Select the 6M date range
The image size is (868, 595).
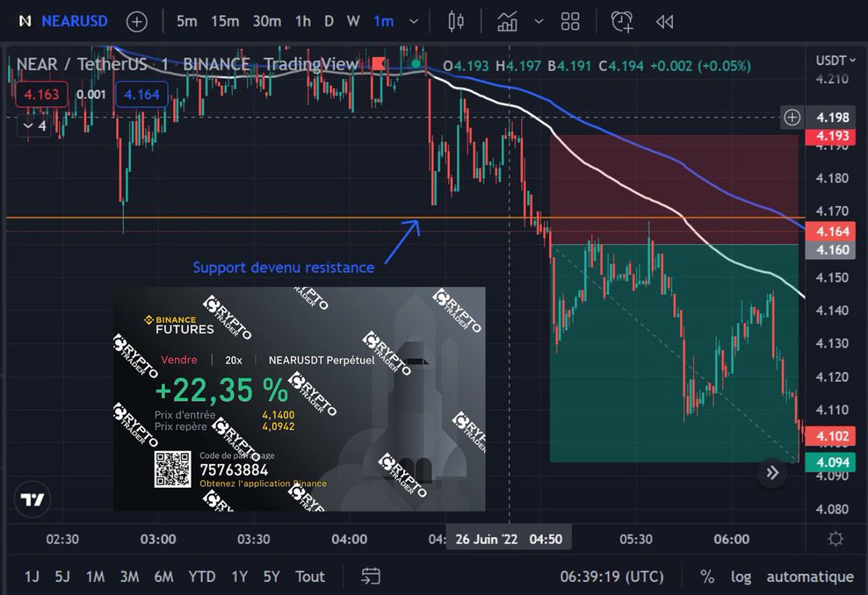point(163,577)
